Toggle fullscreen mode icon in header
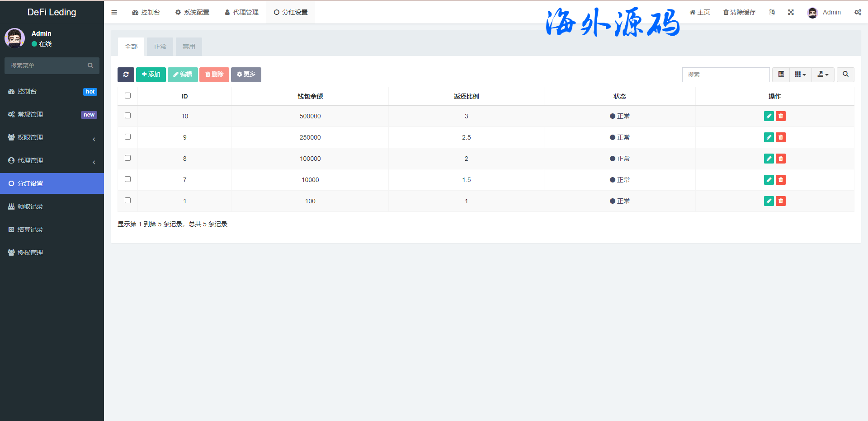 pyautogui.click(x=791, y=12)
